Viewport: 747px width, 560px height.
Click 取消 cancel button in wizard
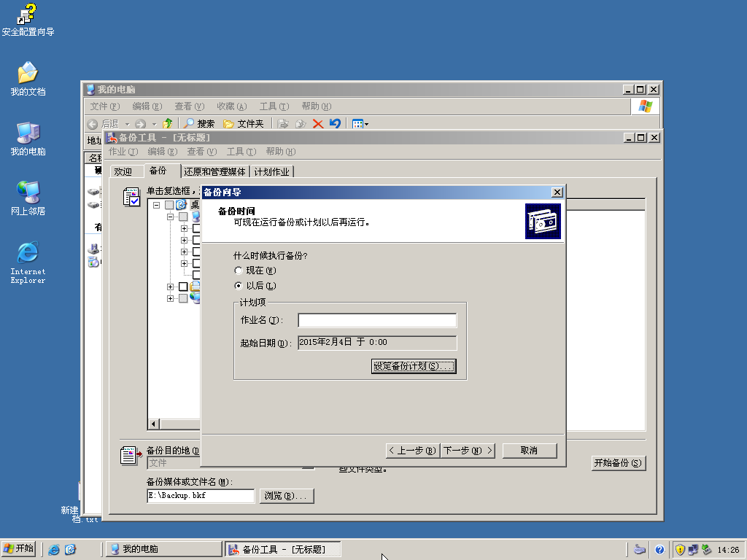(530, 451)
